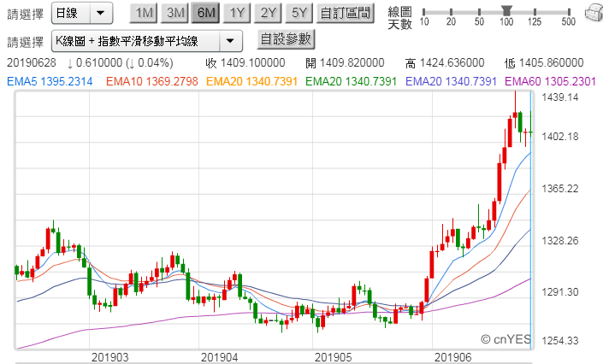Click the 低 1405.860000 low value
Image resolution: width=603 pixels, height=364 pixels.
pyautogui.click(x=544, y=62)
